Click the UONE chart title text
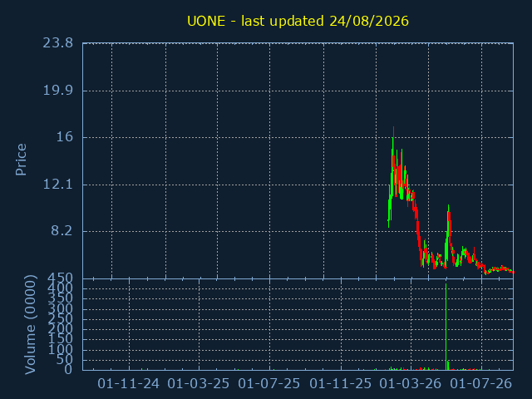This screenshot has width=532, height=399. pyautogui.click(x=298, y=21)
